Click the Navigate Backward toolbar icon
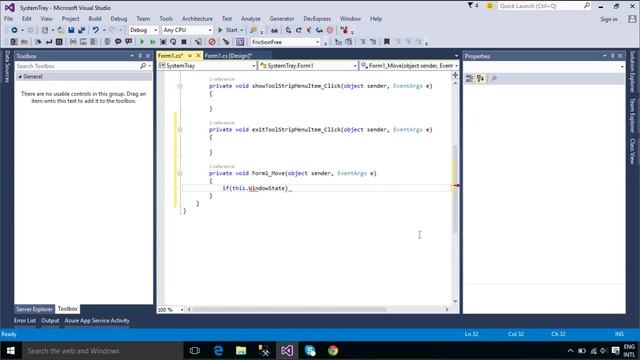 pyautogui.click(x=14, y=30)
